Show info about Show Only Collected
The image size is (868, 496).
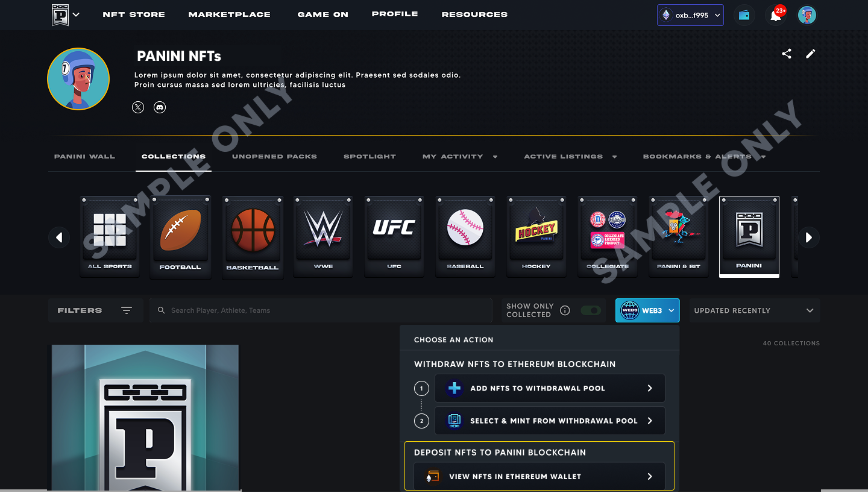pos(565,310)
